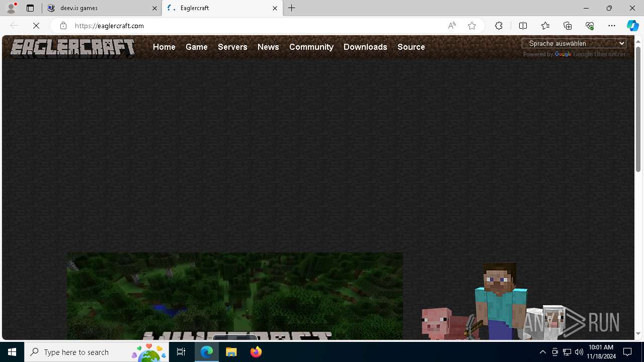The width and height of the screenshot is (644, 362).
Task: Open the clock showing 10:01 AM
Action: pyautogui.click(x=601, y=352)
